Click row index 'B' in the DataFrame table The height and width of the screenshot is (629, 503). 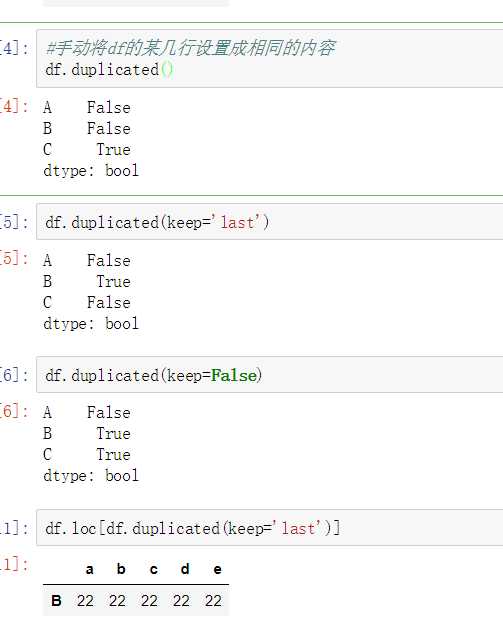click(x=56, y=601)
